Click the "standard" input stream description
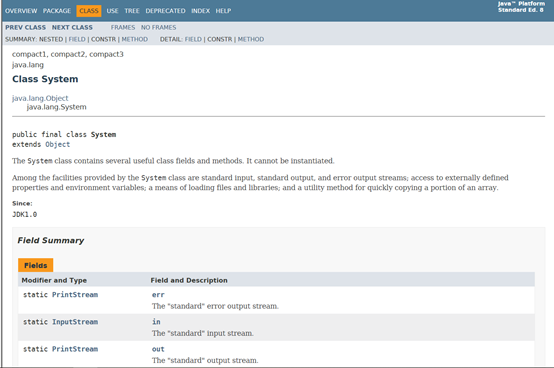The image size is (554, 368). 203,333
